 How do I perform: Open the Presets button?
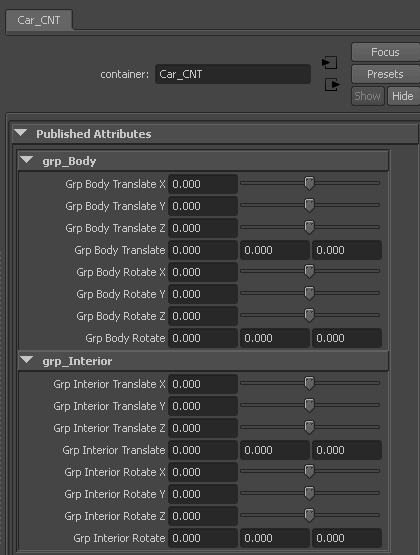(x=385, y=74)
